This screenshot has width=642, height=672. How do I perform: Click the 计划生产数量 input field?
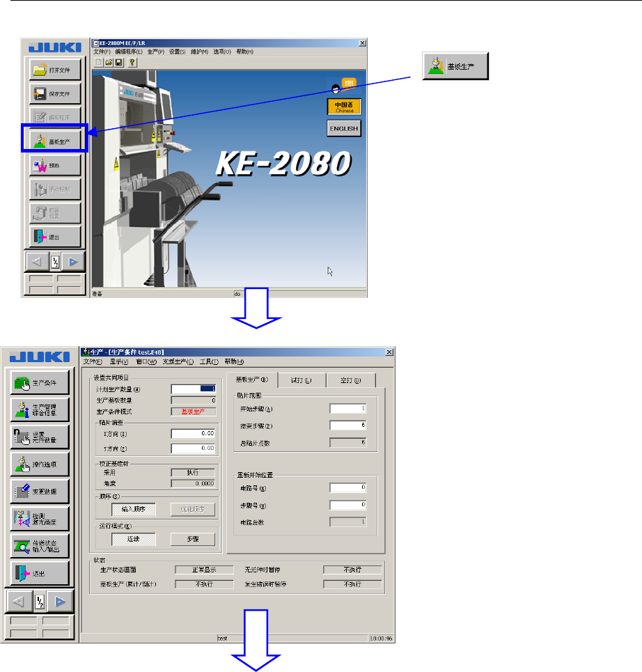194,389
